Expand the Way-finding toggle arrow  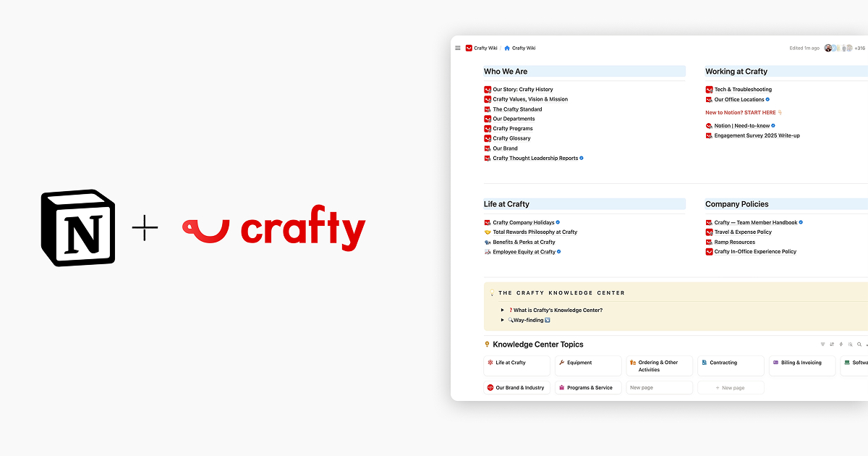click(503, 320)
